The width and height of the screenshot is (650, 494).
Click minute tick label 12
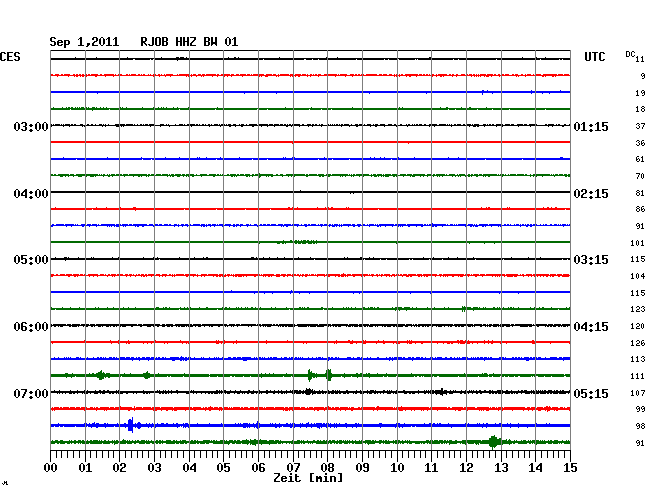coord(466,468)
